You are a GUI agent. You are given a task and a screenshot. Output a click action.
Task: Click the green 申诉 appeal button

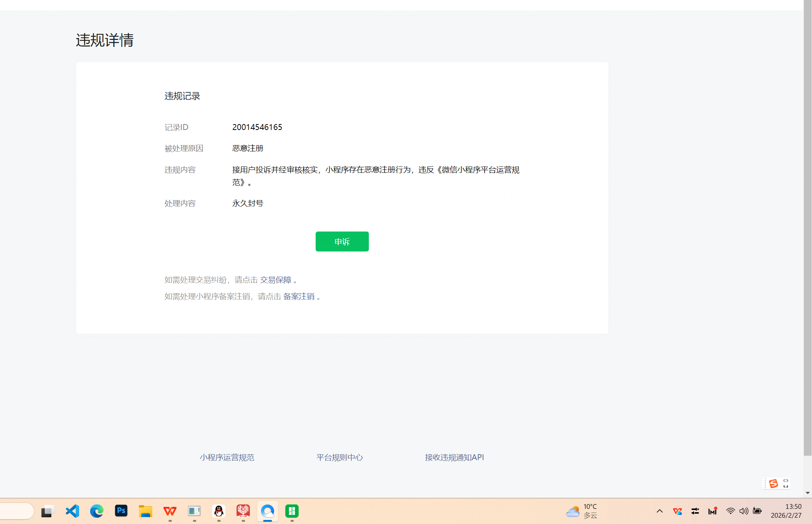point(342,242)
